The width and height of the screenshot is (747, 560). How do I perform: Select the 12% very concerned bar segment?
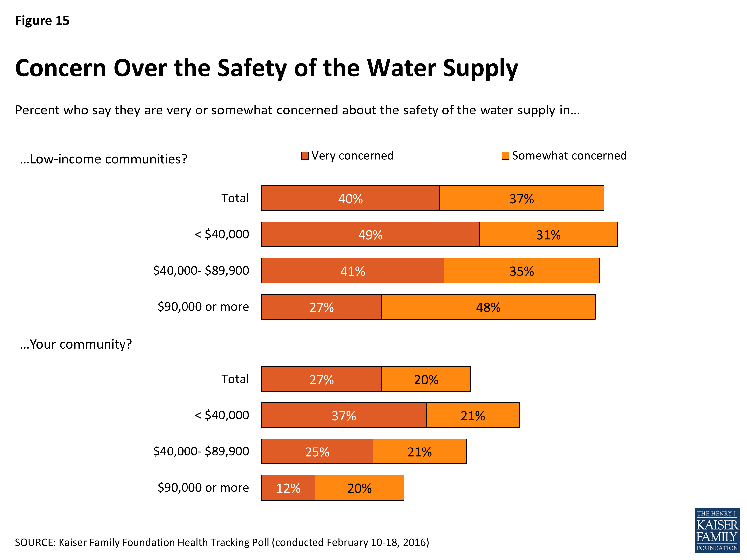coord(288,488)
